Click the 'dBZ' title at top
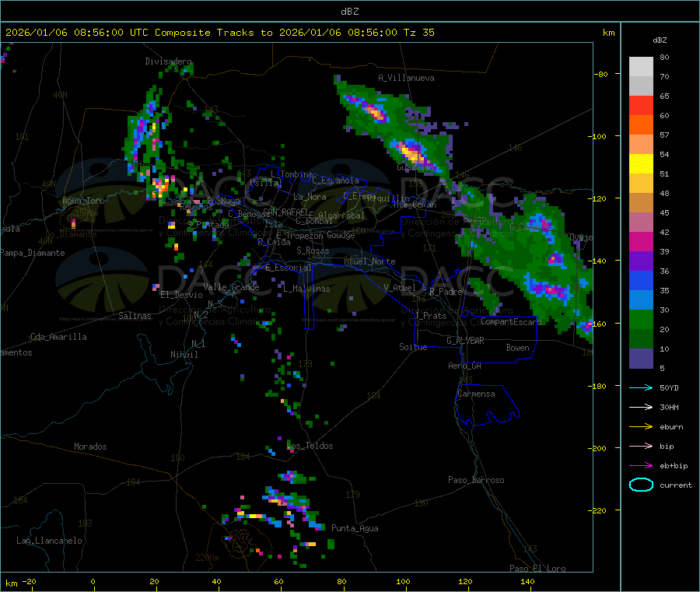The width and height of the screenshot is (700, 592). pyautogui.click(x=349, y=12)
